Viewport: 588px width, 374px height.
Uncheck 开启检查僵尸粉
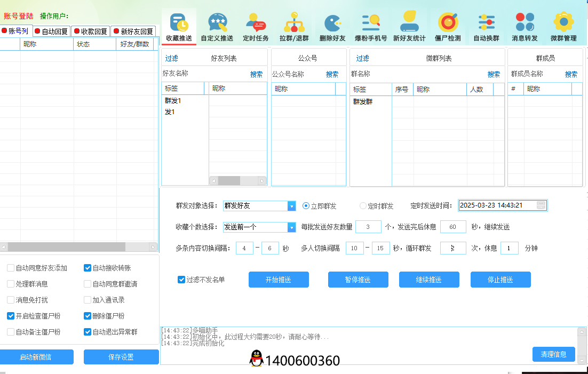click(x=11, y=316)
